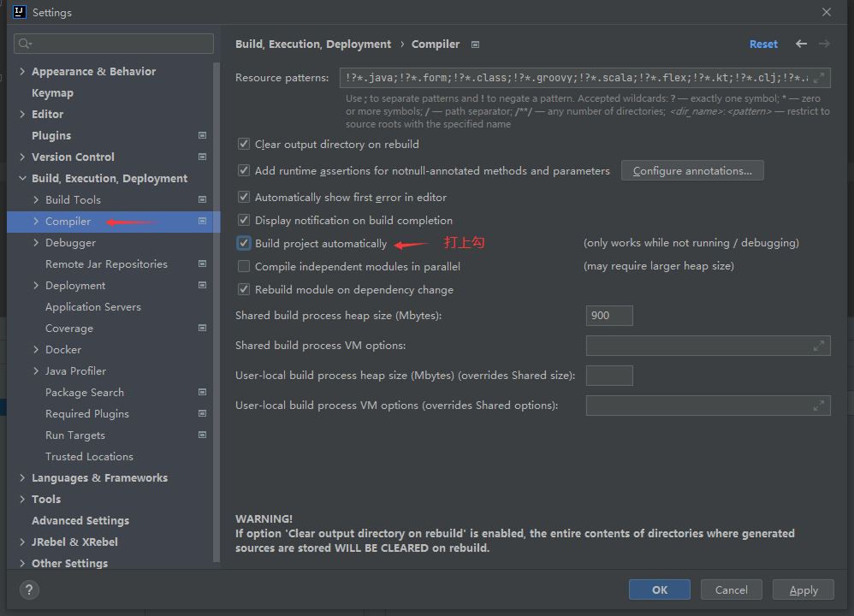854x616 pixels.
Task: Uncheck Build project automatically
Action: click(x=244, y=243)
